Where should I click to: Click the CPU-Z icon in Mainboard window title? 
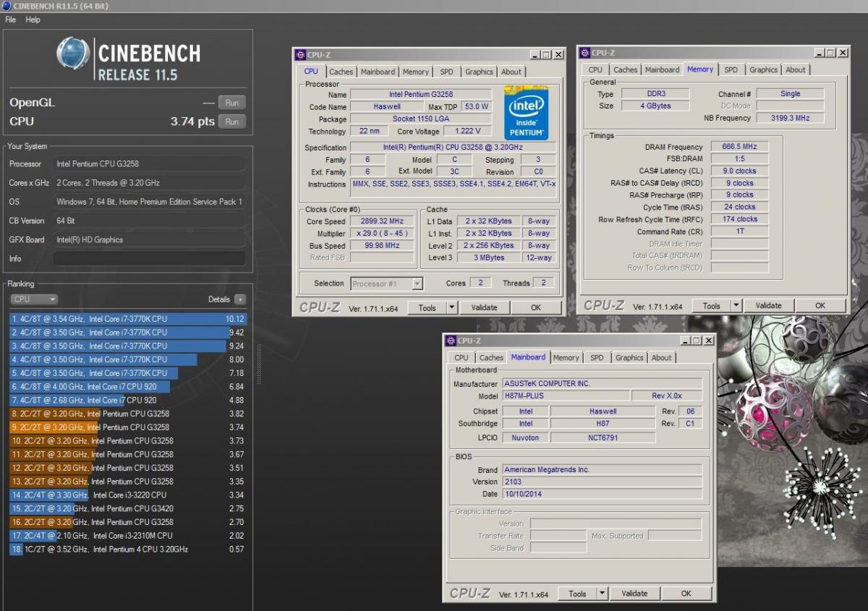(x=451, y=341)
